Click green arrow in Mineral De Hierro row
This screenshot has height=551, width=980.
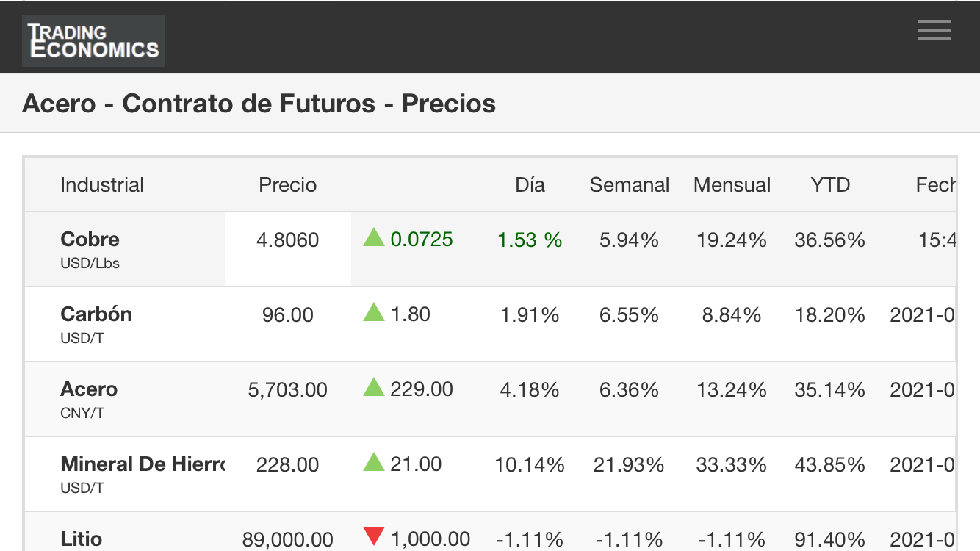point(374,462)
